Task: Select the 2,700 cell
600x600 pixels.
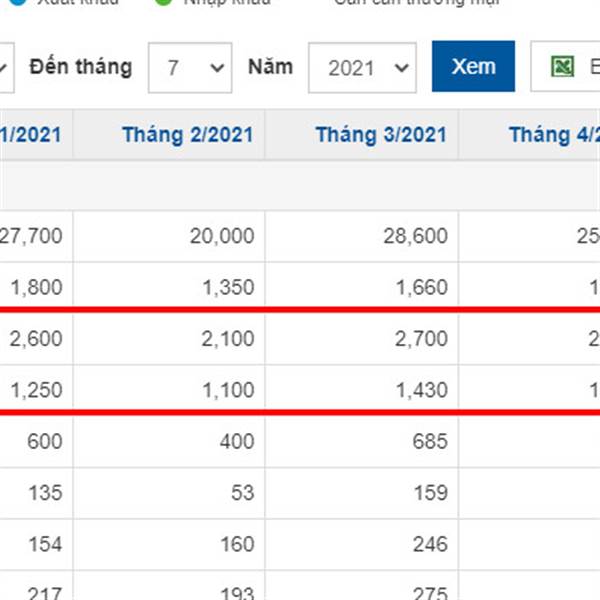Action: [362, 339]
